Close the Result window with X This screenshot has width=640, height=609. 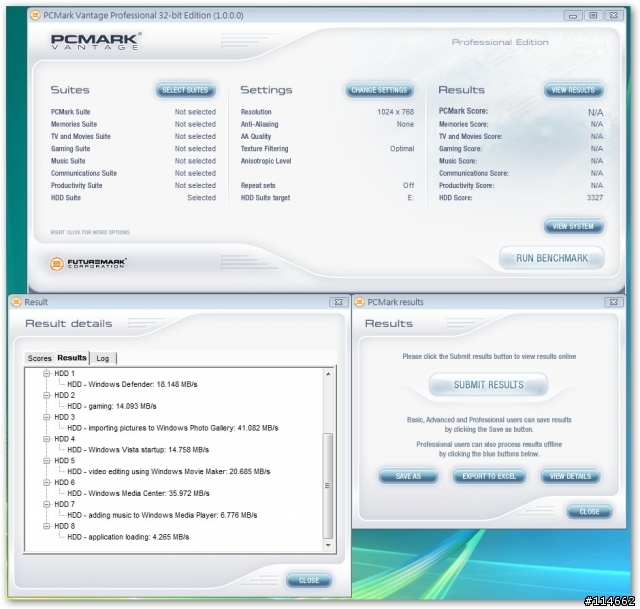pos(338,302)
